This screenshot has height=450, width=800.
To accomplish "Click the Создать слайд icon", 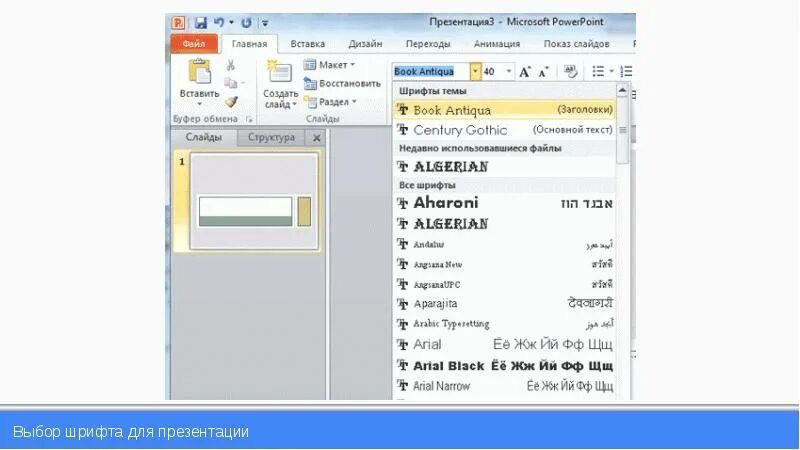I will 279,71.
